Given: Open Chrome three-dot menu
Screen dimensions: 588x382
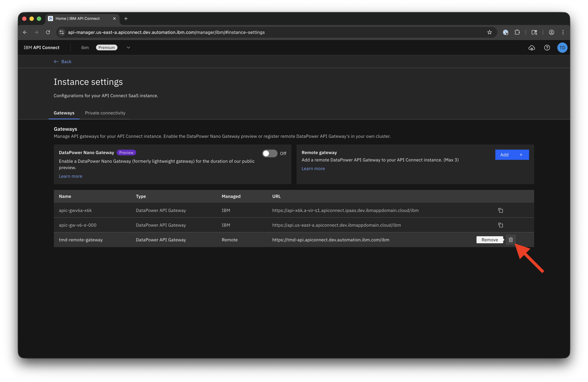Looking at the screenshot, I should 563,32.
